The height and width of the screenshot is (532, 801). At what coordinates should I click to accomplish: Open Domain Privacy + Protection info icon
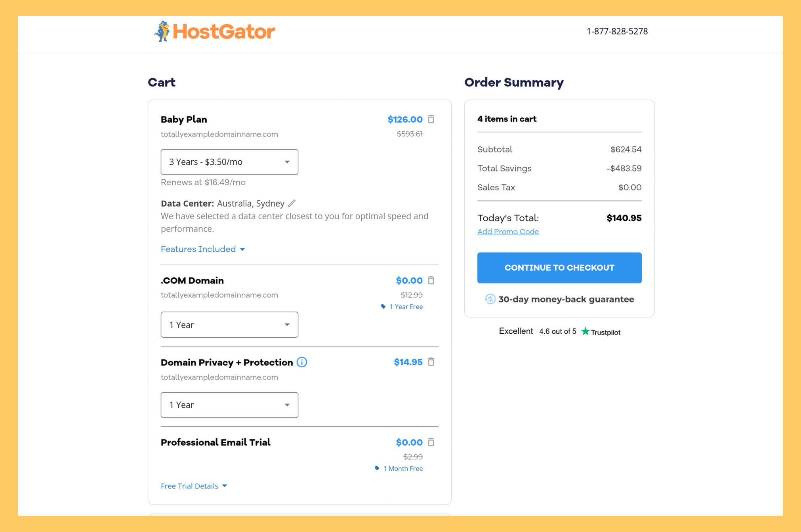point(302,362)
